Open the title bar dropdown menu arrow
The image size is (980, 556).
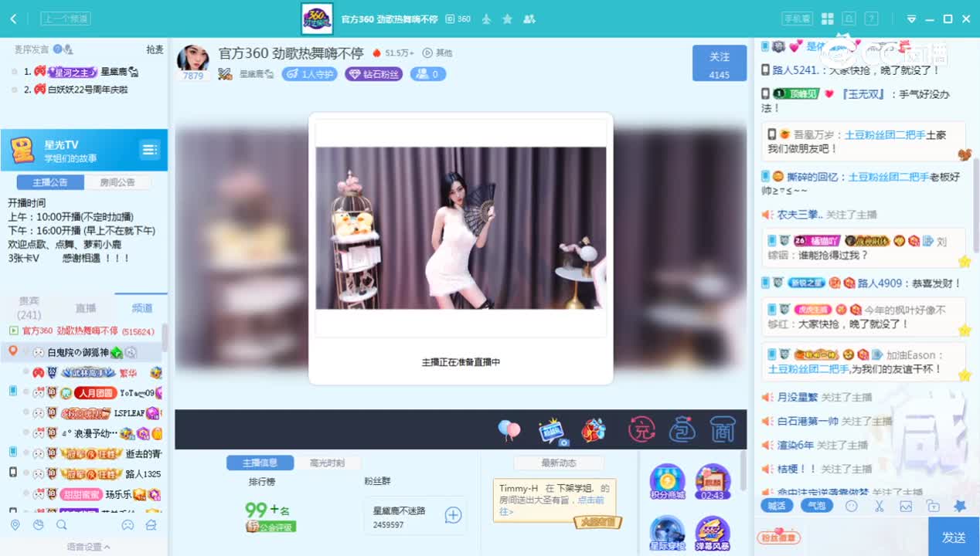coord(911,19)
